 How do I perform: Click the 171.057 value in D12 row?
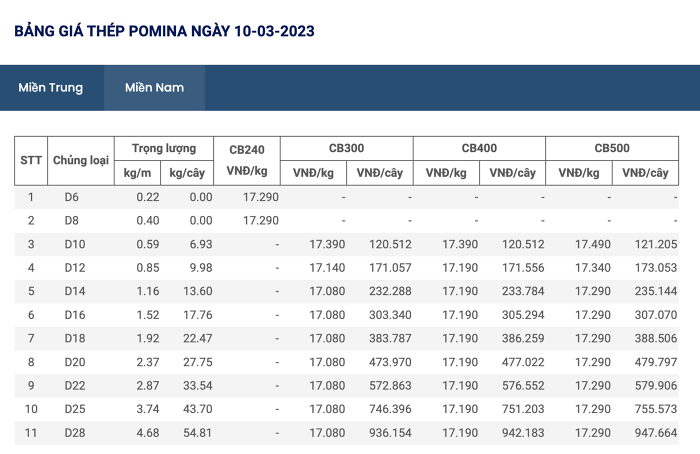pos(390,268)
